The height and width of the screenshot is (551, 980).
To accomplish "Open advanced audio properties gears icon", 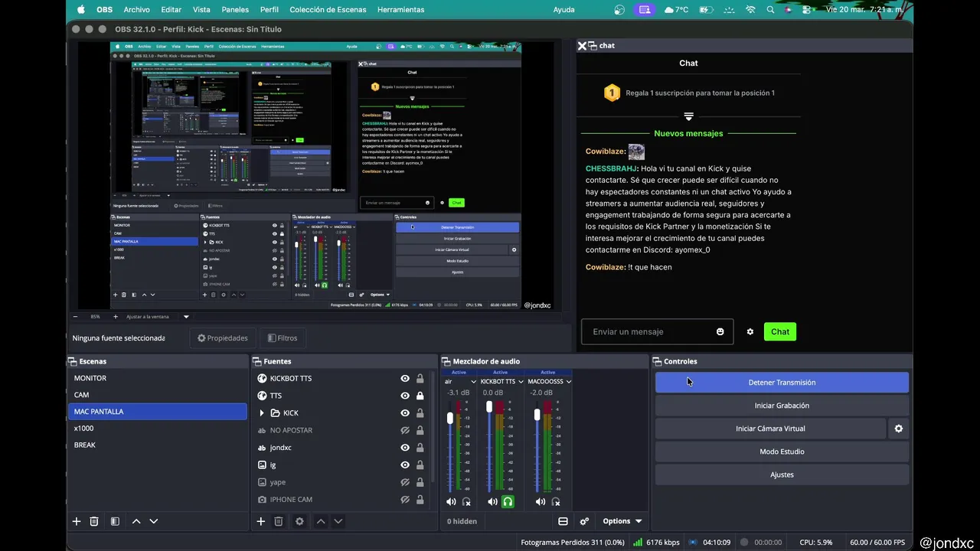I will click(x=584, y=521).
